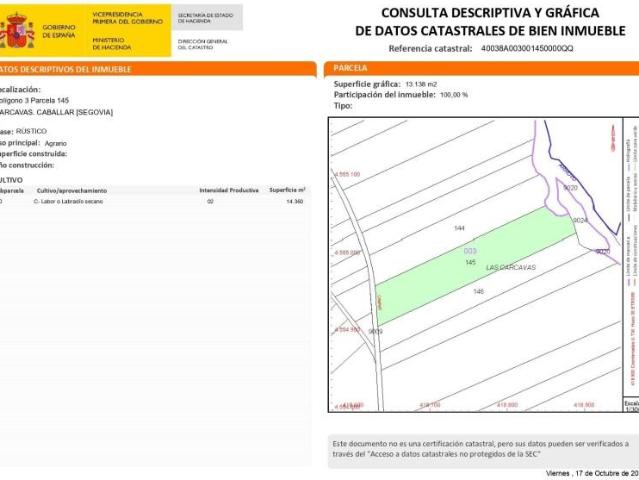Click the map scale 'Escala' box

point(631,406)
